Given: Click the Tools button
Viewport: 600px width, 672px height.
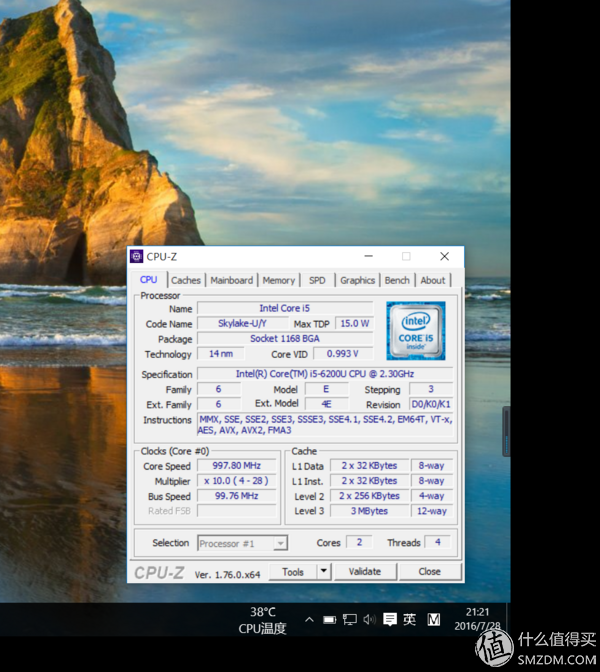Looking at the screenshot, I should [293, 572].
